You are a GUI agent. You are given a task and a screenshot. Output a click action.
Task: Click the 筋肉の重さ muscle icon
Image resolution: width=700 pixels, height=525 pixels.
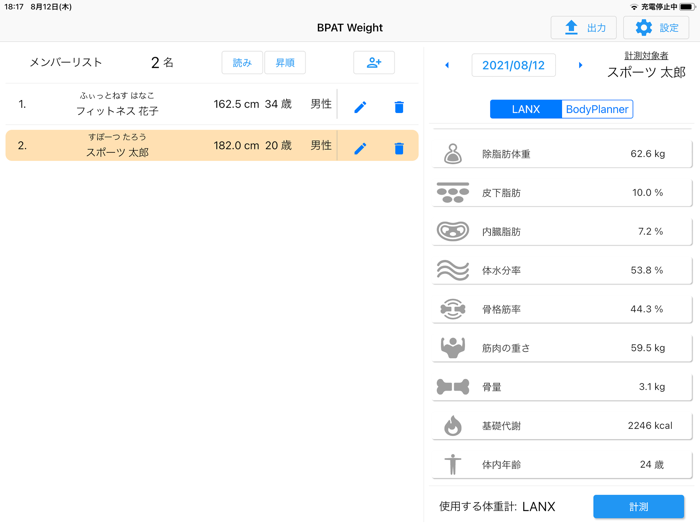click(453, 348)
